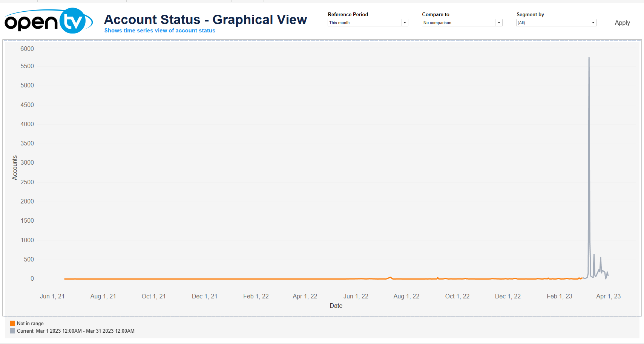Open the '(All)' segment combo box
The height and width of the screenshot is (344, 644).
coord(553,23)
